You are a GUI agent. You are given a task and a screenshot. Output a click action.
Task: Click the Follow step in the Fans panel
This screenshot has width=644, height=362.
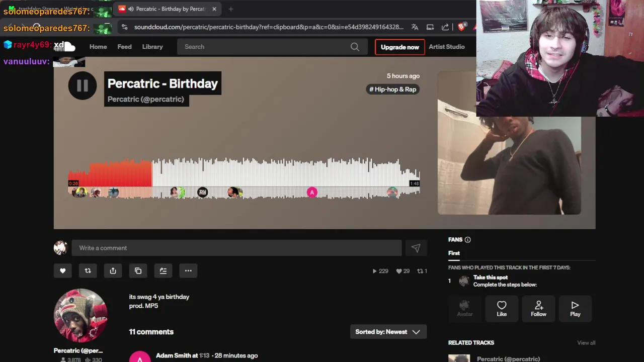coord(538,308)
